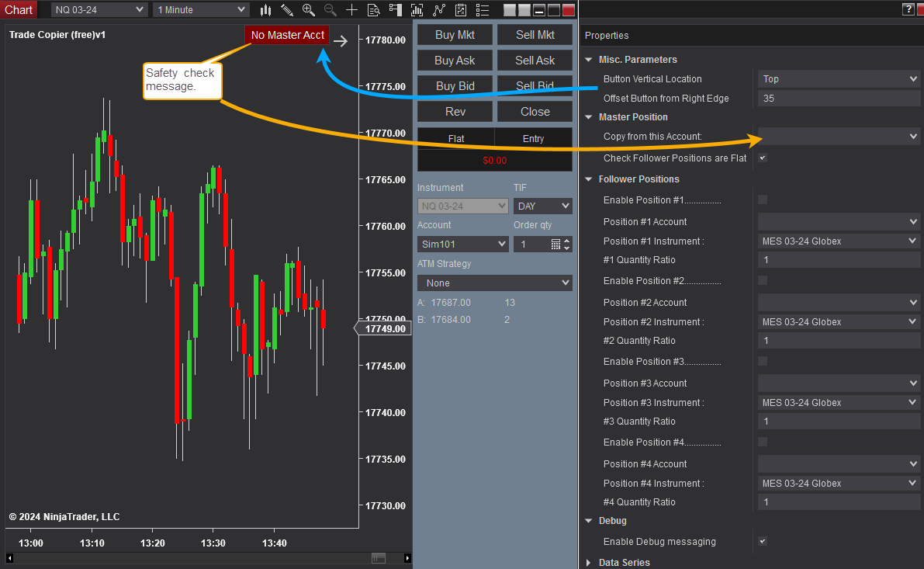The width and height of the screenshot is (924, 569).
Task: Click the Sell Ask button
Action: [535, 60]
